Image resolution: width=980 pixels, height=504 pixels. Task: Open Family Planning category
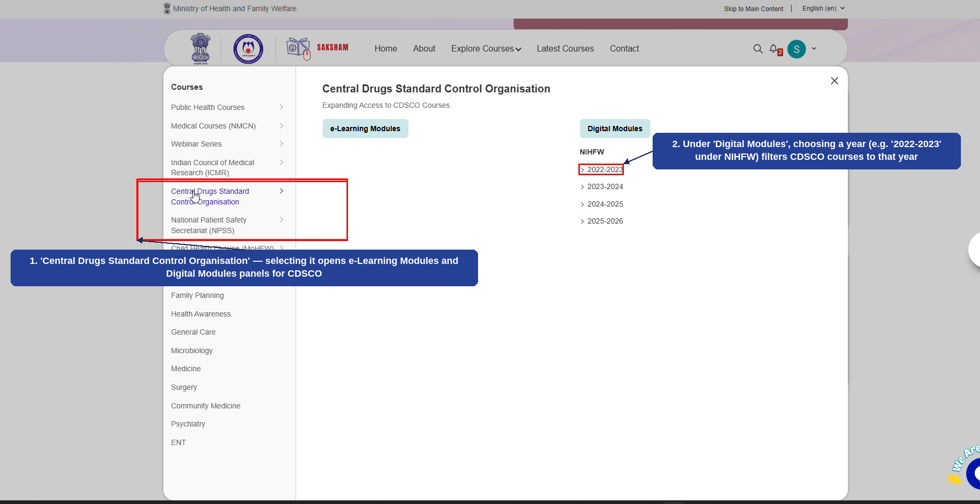tap(197, 295)
